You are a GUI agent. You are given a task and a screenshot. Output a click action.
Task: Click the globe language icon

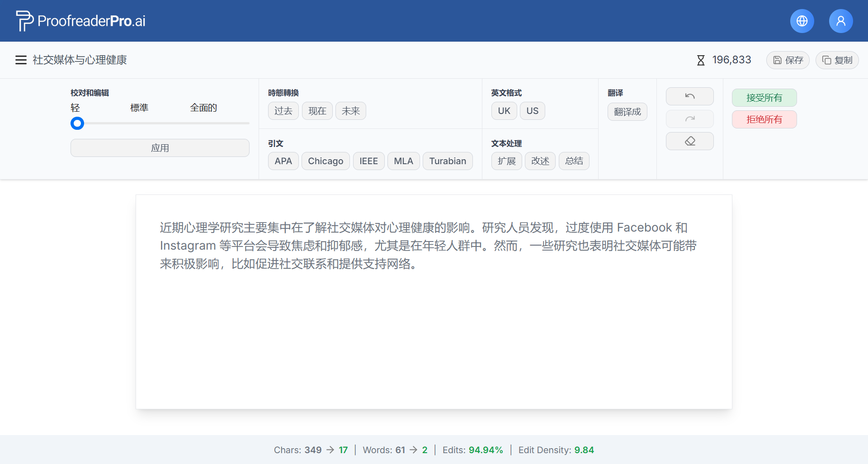(x=802, y=21)
